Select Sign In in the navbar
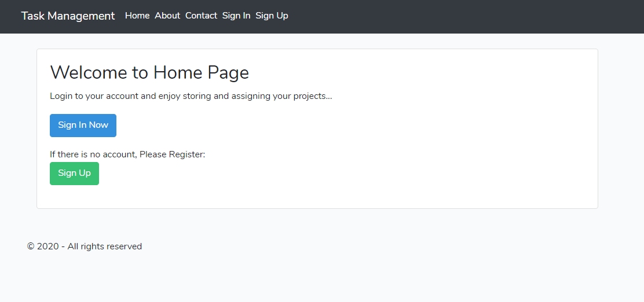 tap(236, 16)
